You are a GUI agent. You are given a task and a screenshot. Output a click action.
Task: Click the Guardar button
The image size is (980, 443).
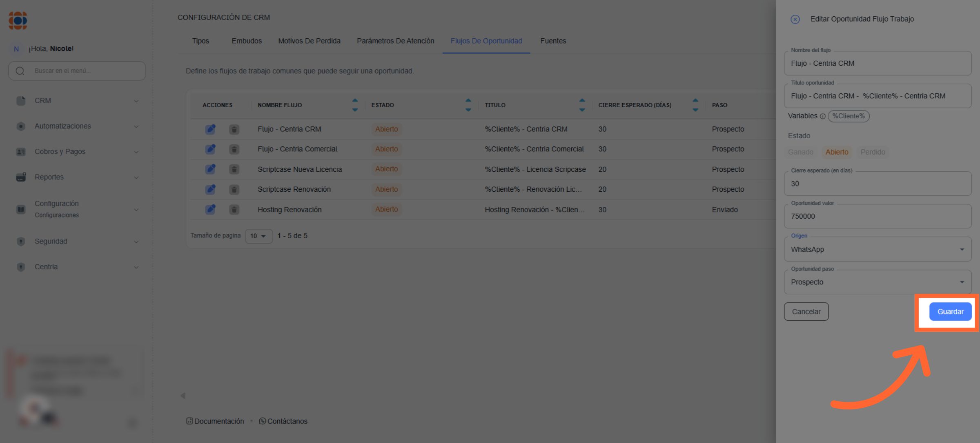(x=950, y=312)
